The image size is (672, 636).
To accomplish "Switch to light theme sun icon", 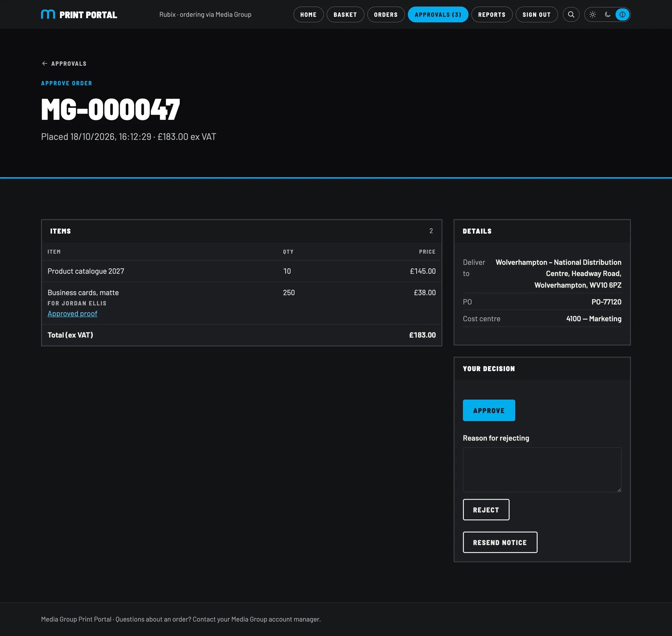I will tap(592, 14).
